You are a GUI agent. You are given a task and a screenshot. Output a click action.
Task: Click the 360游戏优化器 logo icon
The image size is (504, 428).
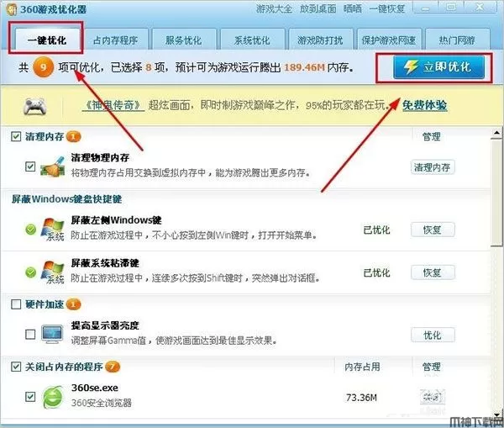[11, 9]
